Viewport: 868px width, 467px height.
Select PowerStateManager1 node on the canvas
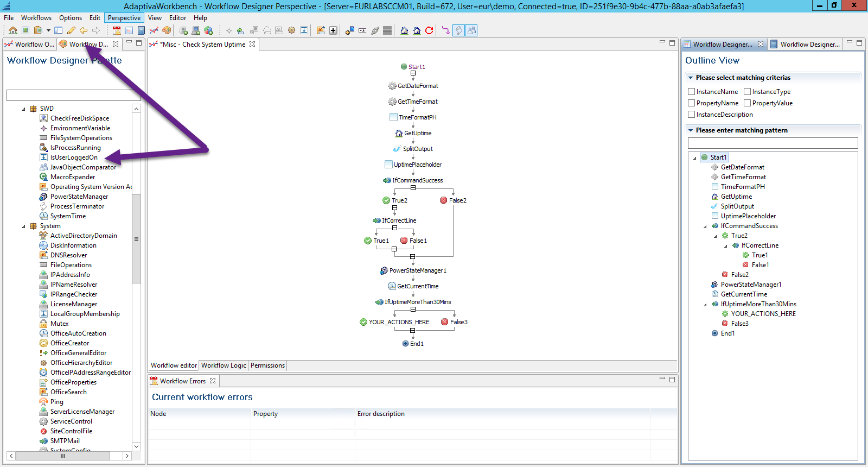click(x=413, y=270)
